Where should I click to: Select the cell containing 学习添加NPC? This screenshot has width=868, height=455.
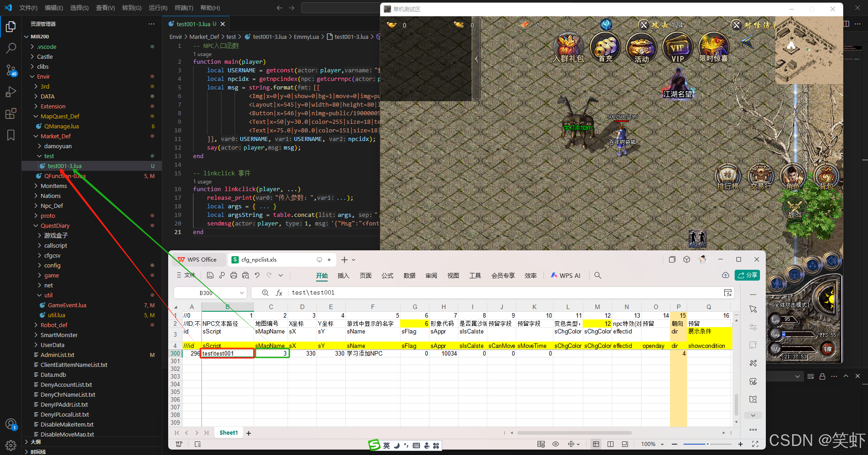coord(372,354)
